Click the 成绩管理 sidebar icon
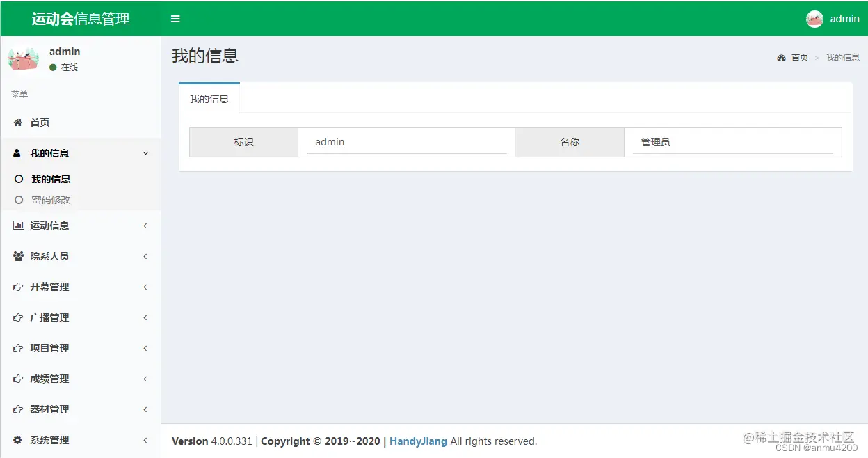 [17, 379]
